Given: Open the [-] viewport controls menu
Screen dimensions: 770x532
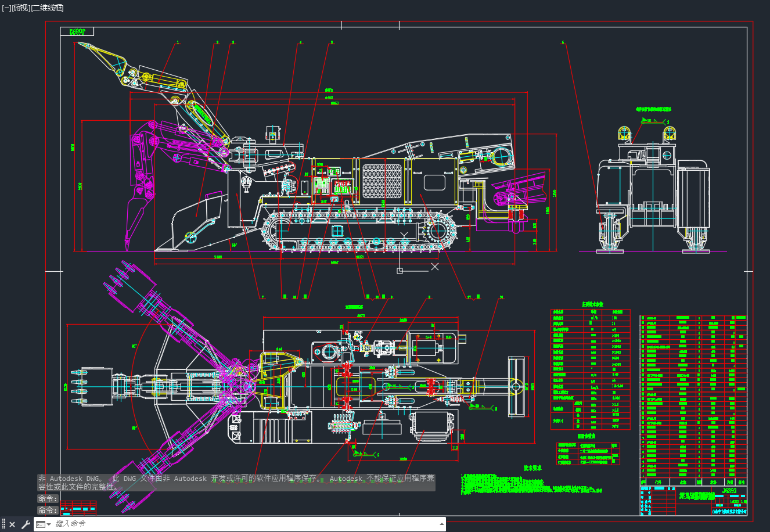Looking at the screenshot, I should (6, 8).
